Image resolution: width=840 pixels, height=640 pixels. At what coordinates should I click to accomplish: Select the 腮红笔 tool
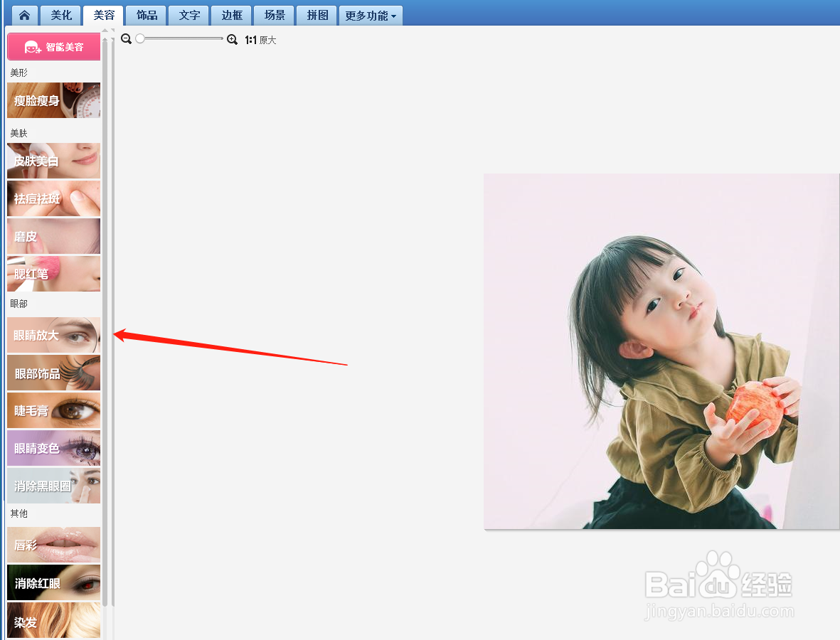[53, 274]
